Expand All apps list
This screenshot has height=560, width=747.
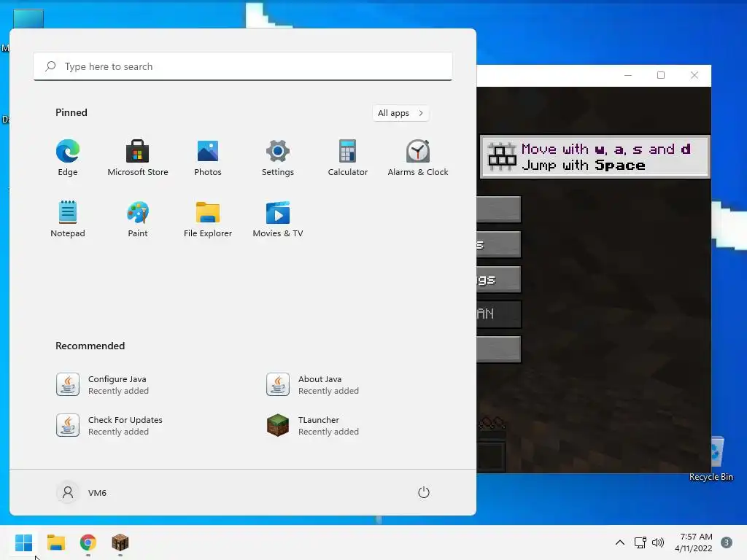(400, 113)
